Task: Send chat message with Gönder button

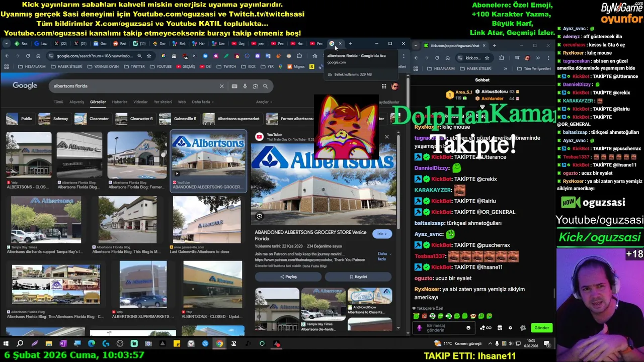Action: click(x=541, y=328)
